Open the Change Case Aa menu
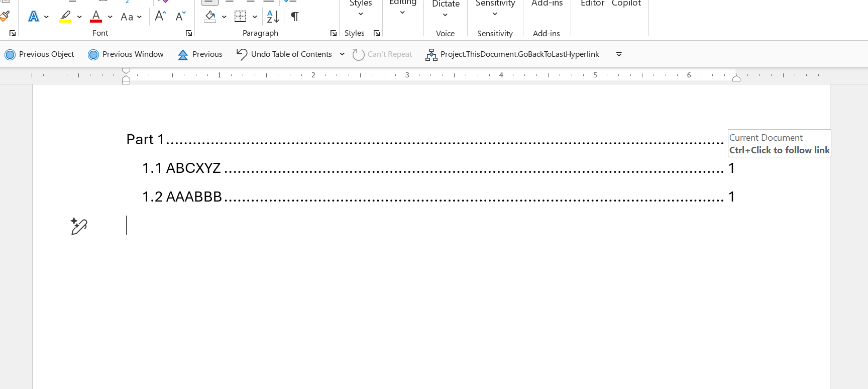The width and height of the screenshot is (868, 389). click(131, 17)
